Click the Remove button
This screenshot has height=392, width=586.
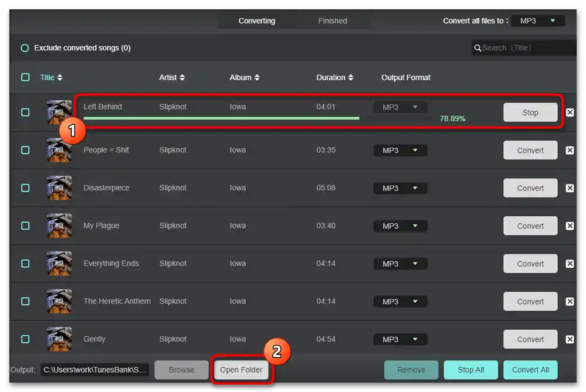click(x=411, y=370)
